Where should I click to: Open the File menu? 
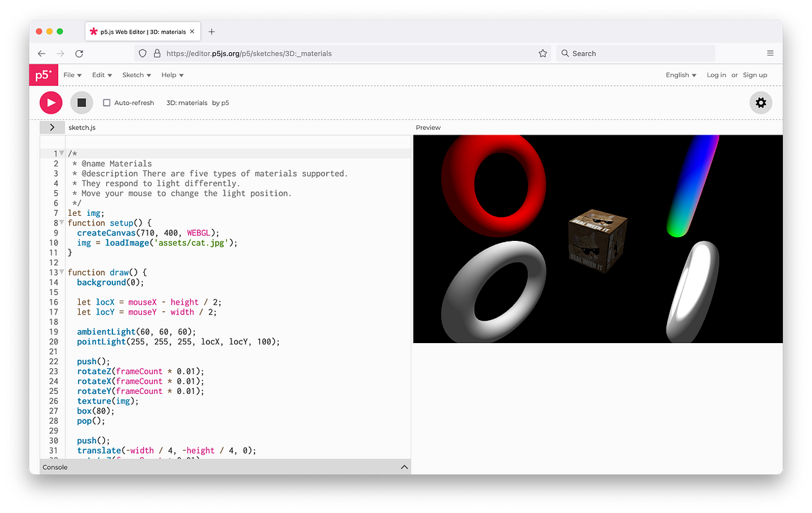[72, 74]
